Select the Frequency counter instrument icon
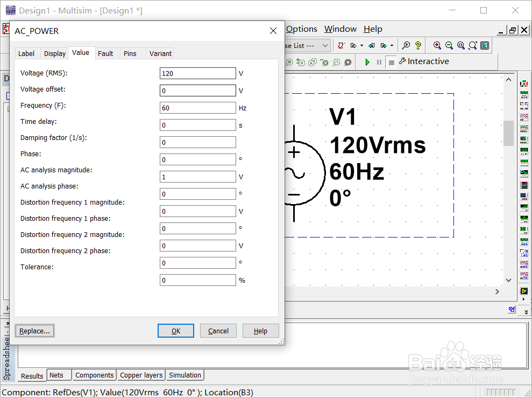 click(x=524, y=150)
